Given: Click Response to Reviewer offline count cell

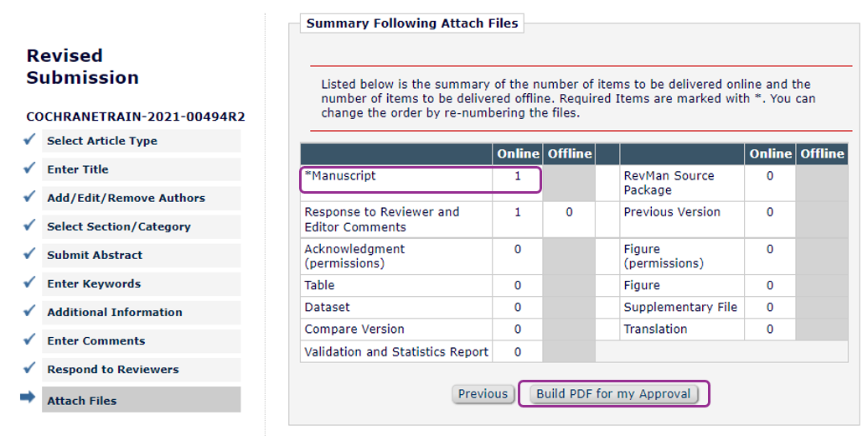Looking at the screenshot, I should click(569, 213).
